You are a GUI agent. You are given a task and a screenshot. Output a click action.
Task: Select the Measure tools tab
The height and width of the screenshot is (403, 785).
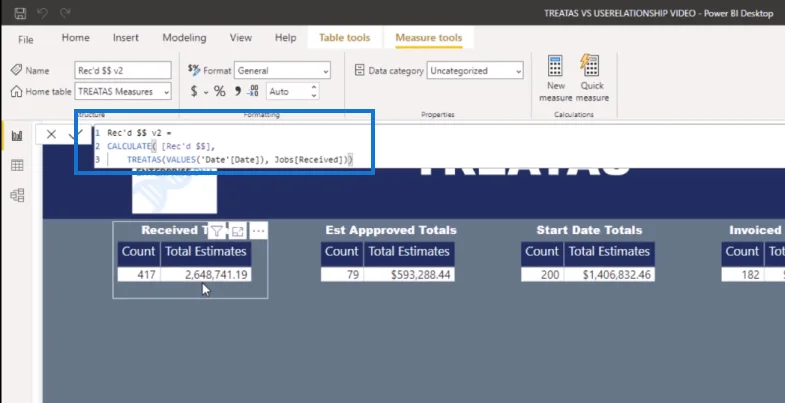tap(429, 38)
